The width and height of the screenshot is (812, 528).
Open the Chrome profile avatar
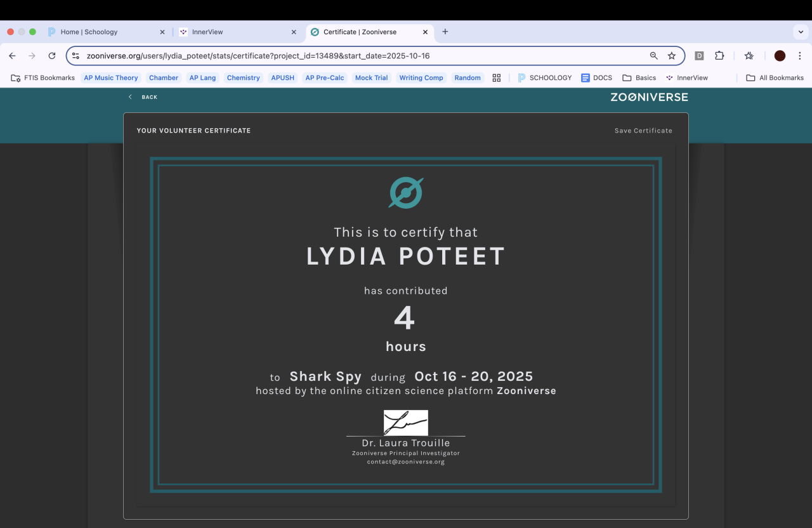tap(780, 56)
